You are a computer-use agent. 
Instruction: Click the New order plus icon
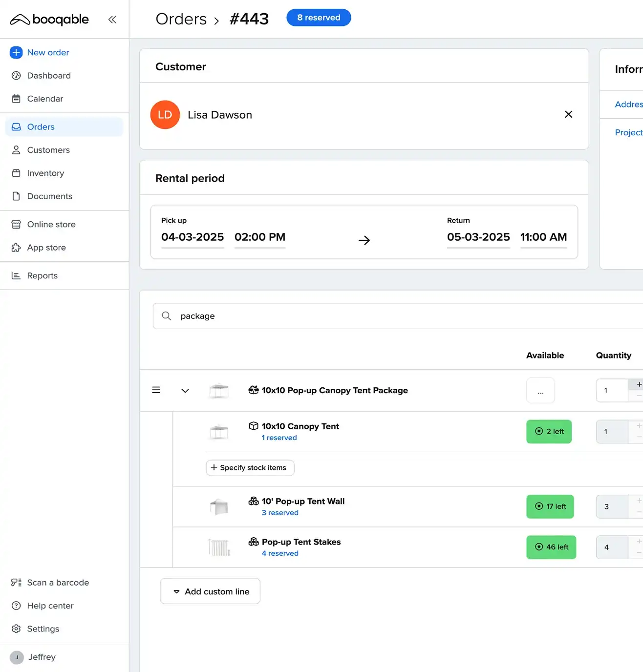pos(16,52)
